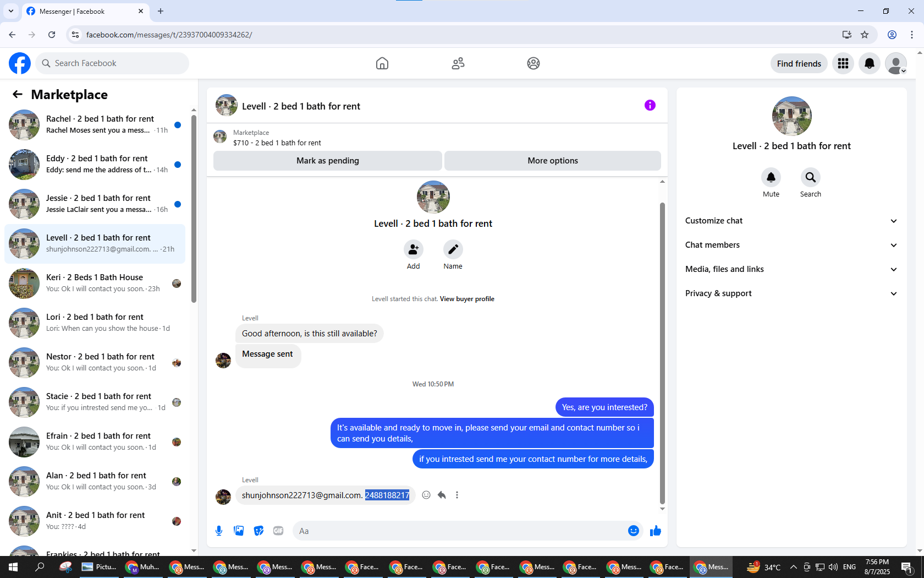This screenshot has height=578, width=924.
Task: Open Alan 2 bed 1 bath chat
Action: [95, 482]
